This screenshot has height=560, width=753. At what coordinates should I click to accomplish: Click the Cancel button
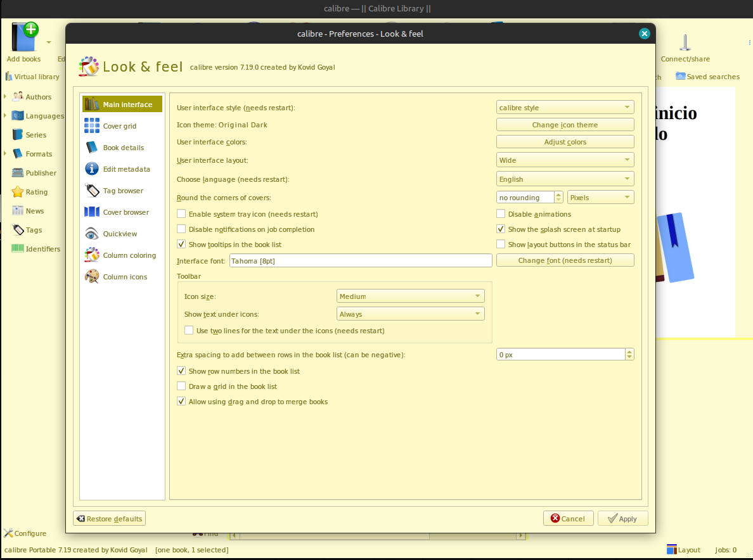[x=568, y=518]
